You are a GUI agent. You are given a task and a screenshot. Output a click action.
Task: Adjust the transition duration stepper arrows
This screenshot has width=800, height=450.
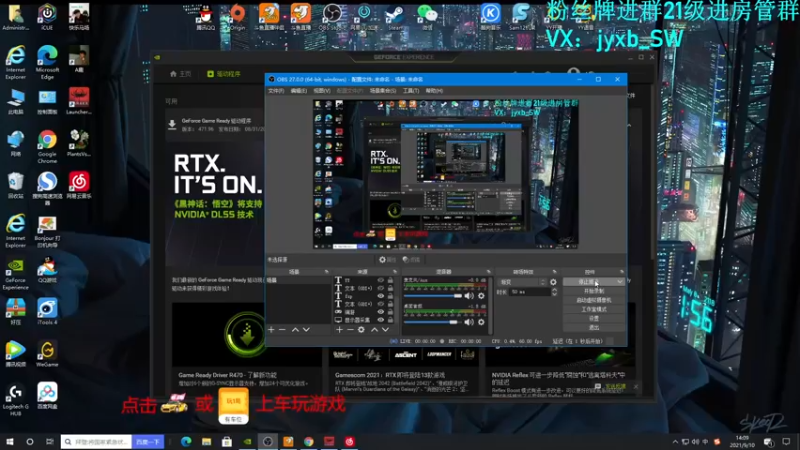[x=555, y=292]
